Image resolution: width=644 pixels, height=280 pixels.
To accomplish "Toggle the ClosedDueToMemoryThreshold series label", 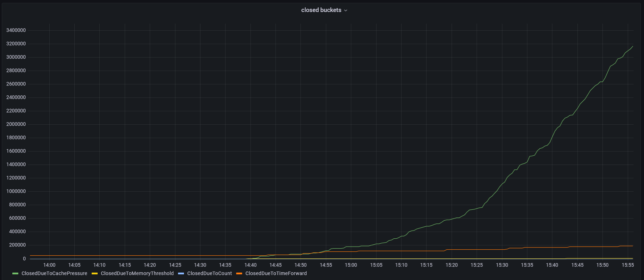I will (137, 273).
